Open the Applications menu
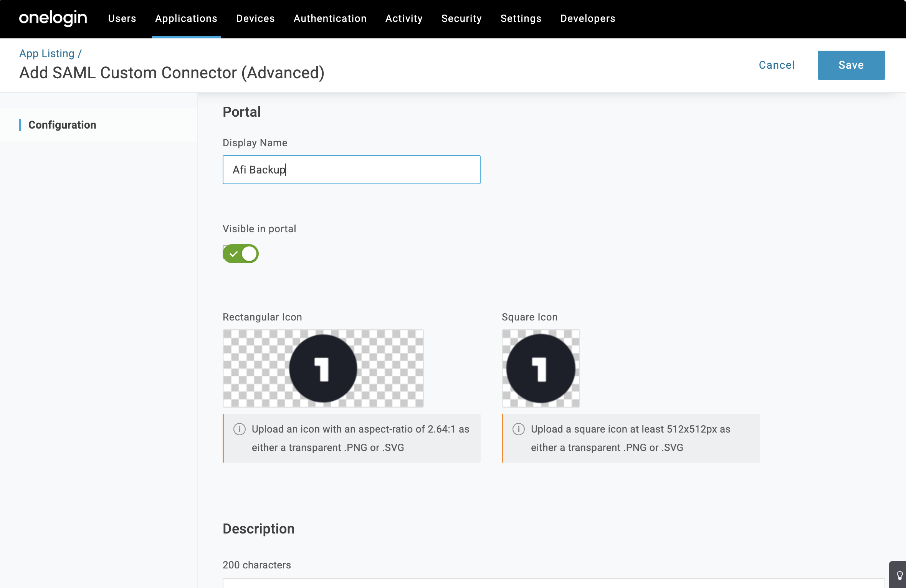 186,18
